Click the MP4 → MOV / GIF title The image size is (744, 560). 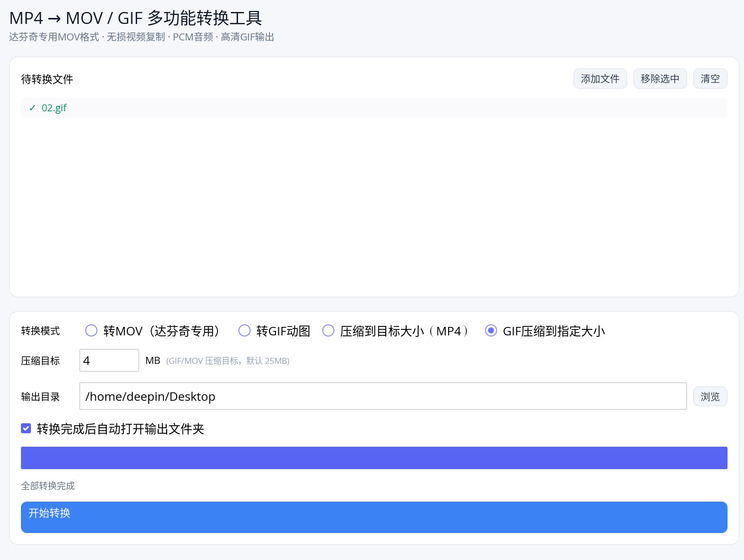point(136,18)
